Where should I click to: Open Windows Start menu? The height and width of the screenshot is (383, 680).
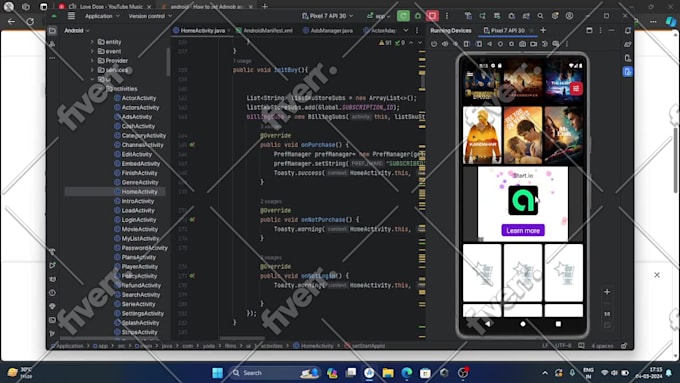[217, 373]
